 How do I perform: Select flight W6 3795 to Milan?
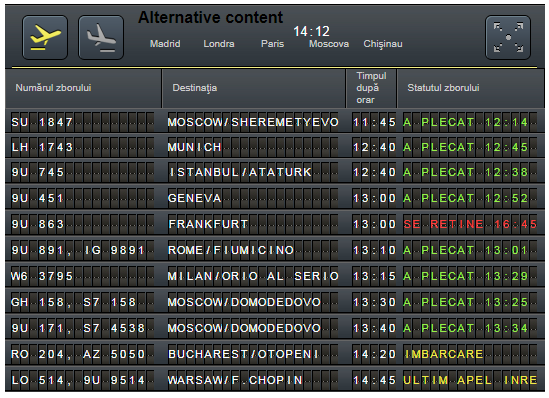275,276
